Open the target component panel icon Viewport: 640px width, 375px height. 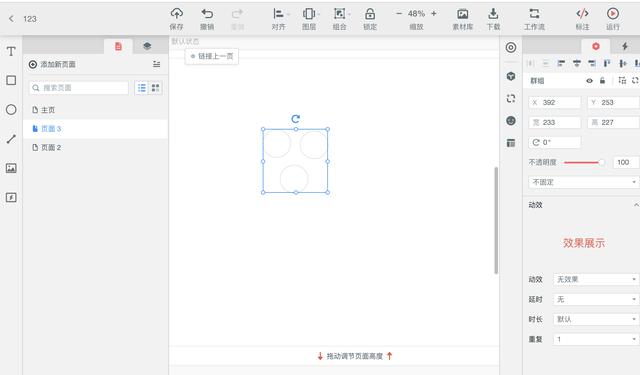tap(511, 47)
